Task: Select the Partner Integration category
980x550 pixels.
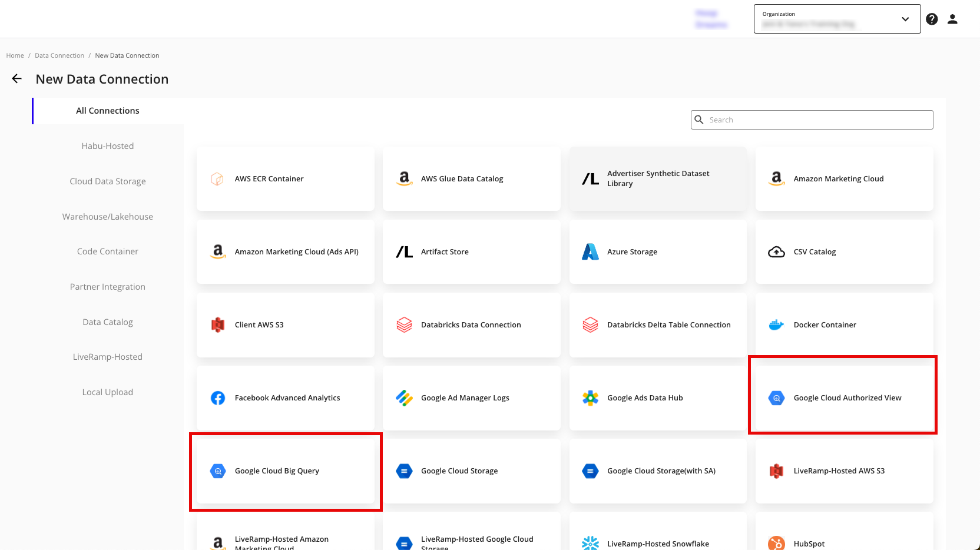Action: [x=108, y=287]
